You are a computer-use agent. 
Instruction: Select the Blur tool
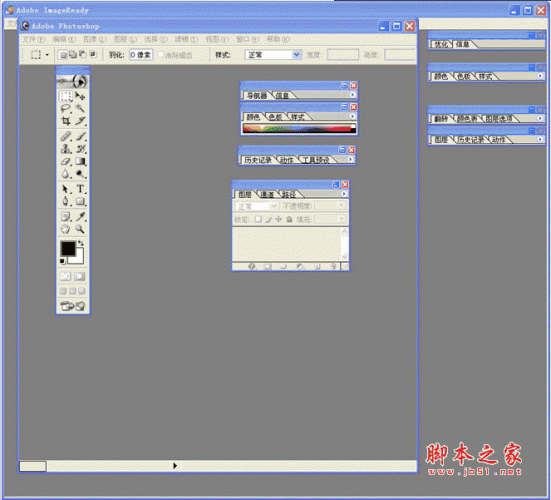(x=66, y=174)
